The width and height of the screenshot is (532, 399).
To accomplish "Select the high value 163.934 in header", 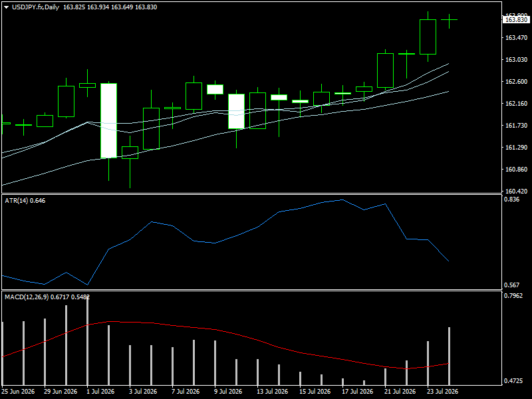I will 98,7.
